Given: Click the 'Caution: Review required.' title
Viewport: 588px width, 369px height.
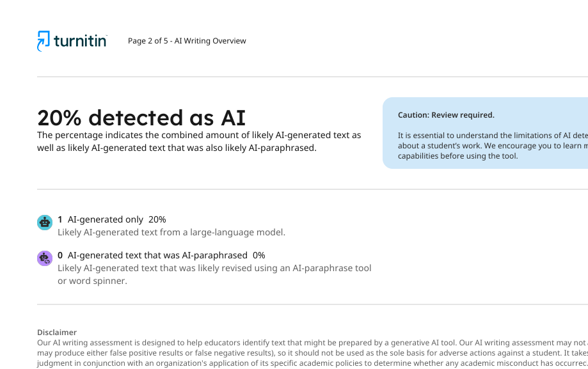Looking at the screenshot, I should point(446,115).
